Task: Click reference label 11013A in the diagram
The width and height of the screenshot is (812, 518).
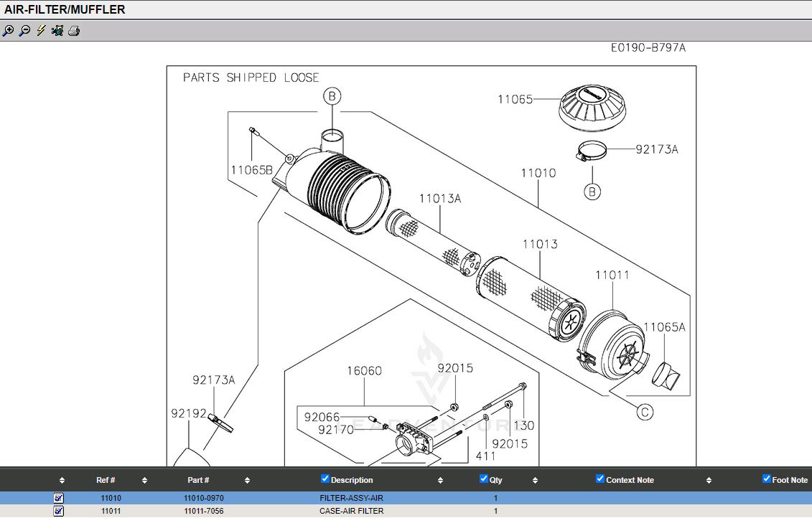Action: [440, 199]
